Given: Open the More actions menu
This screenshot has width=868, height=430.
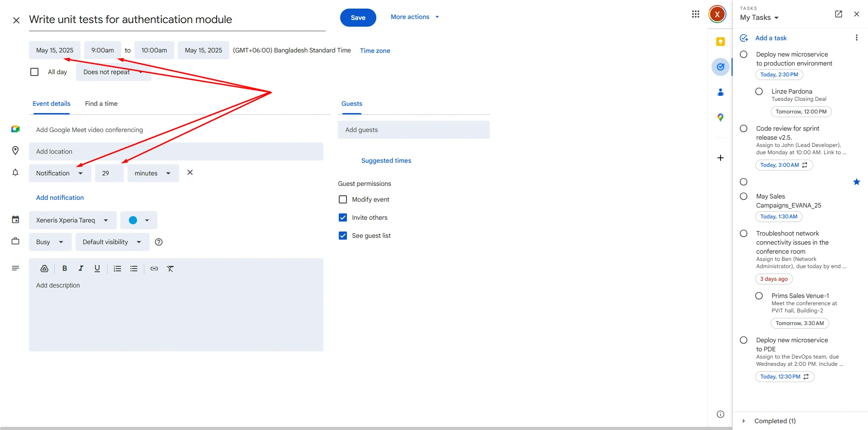Looking at the screenshot, I should (415, 17).
